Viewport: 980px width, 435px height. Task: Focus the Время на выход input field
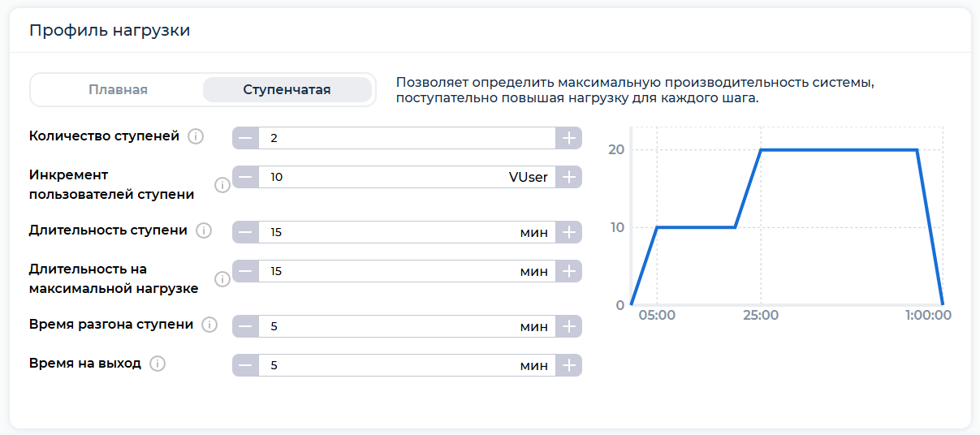point(390,365)
